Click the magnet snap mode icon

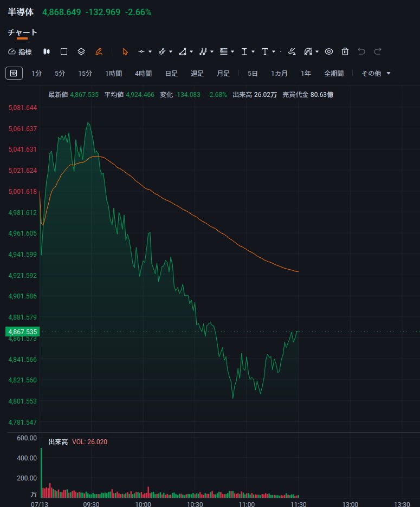tap(308, 52)
